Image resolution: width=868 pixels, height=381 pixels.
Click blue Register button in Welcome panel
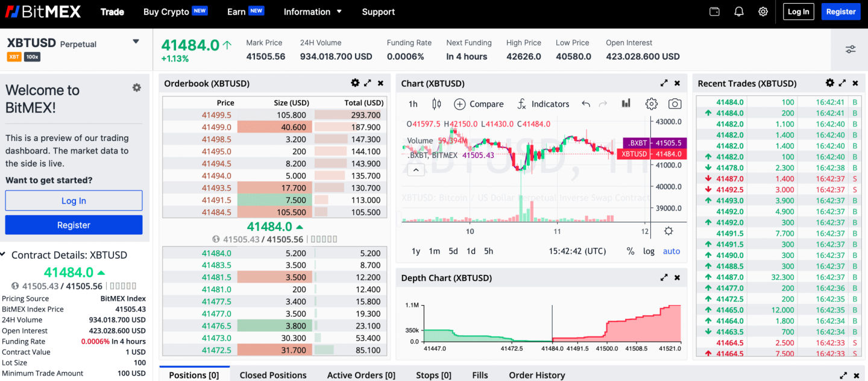point(74,225)
